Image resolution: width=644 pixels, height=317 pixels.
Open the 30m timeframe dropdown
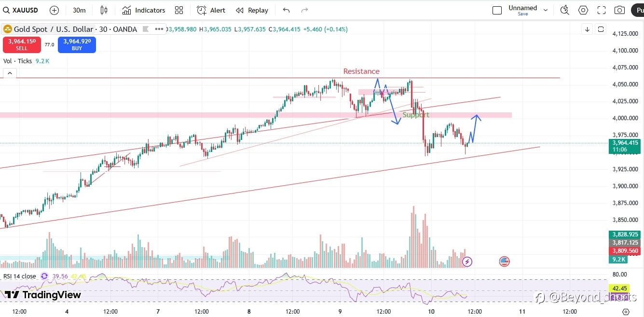coord(79,10)
